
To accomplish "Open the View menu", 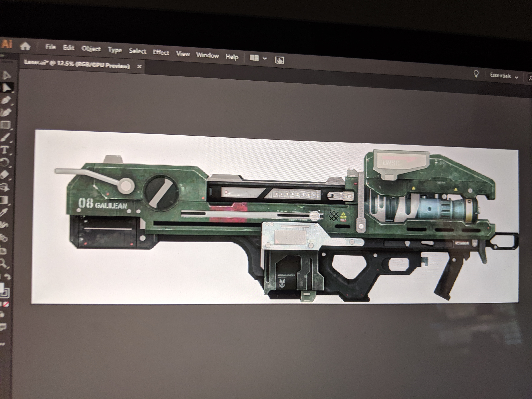I will (183, 54).
